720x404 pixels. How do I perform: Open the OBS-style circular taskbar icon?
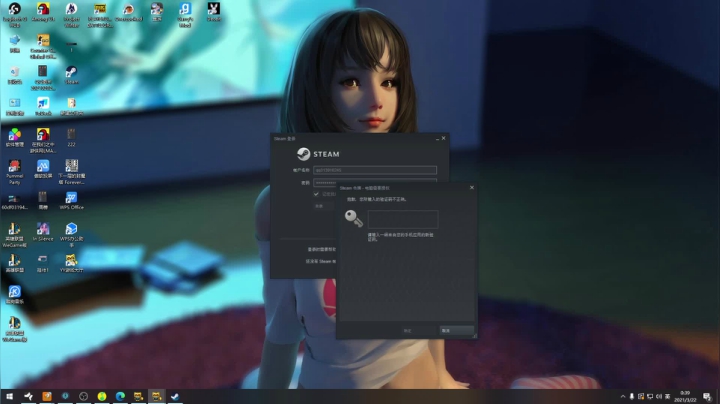[84, 396]
